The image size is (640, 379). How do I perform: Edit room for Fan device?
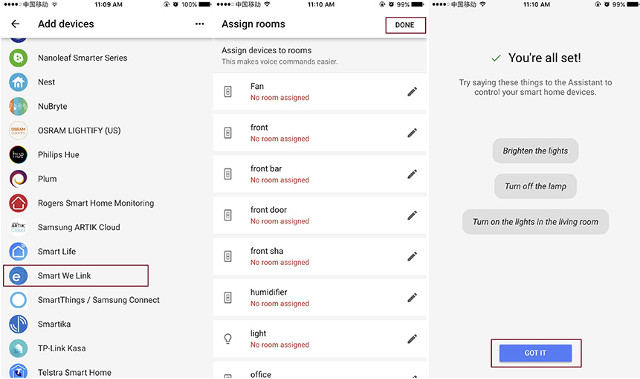tap(412, 92)
